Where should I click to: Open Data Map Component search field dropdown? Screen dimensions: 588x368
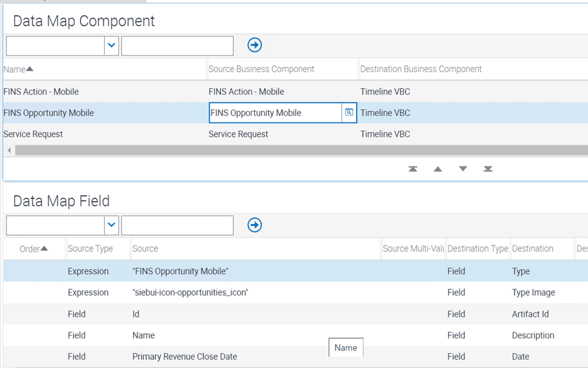[x=112, y=45]
